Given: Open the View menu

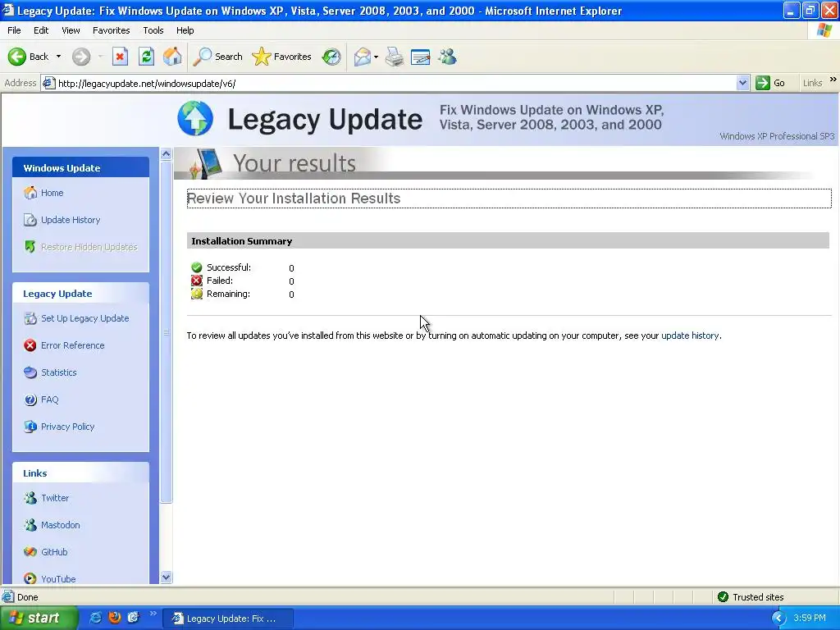Looking at the screenshot, I should [71, 30].
